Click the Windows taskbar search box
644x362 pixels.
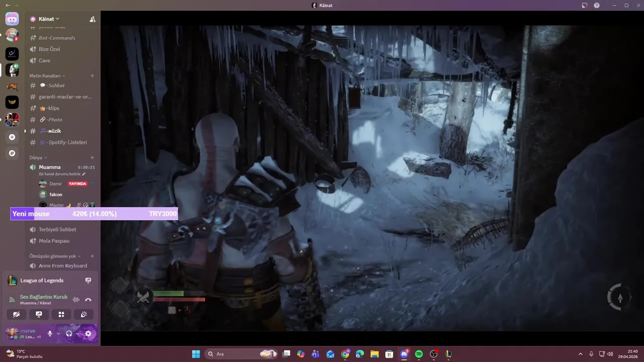tap(241, 354)
